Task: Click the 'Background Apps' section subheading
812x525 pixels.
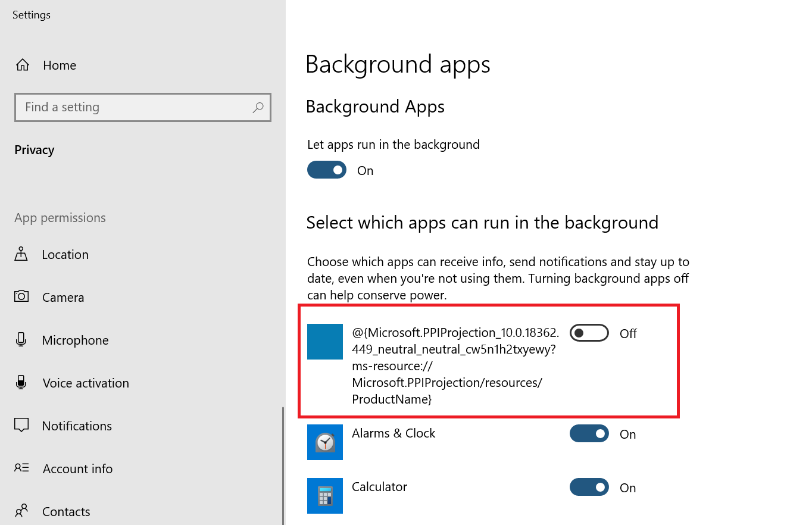Action: 375,107
